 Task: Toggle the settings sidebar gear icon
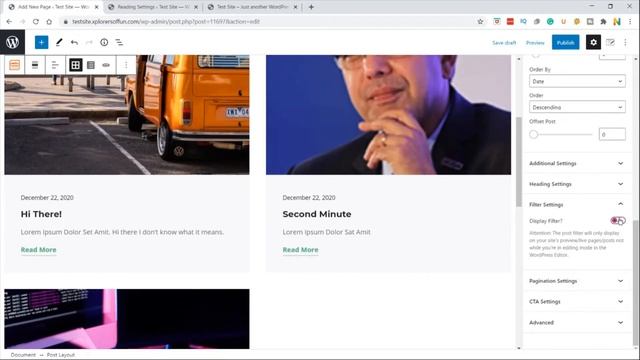[593, 42]
